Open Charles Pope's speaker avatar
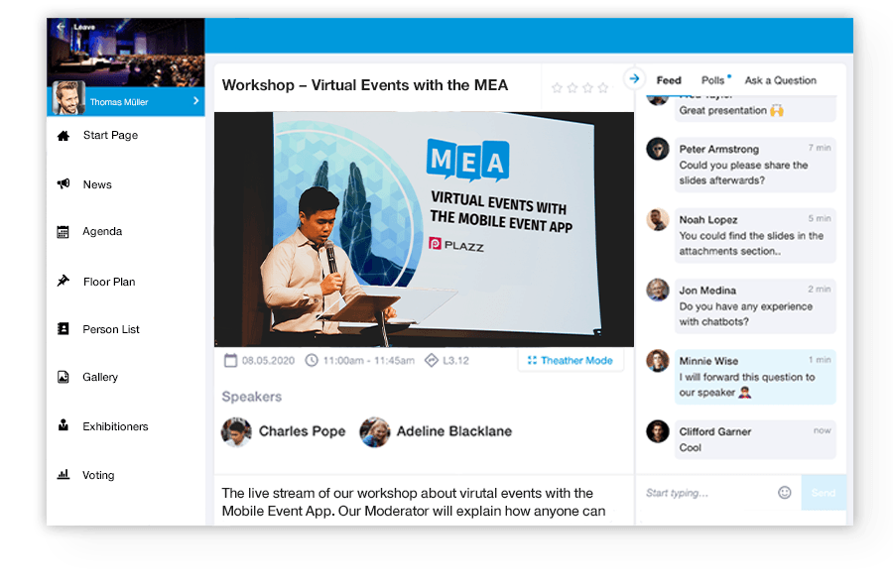Image resolution: width=893 pixels, height=588 pixels. click(x=236, y=432)
